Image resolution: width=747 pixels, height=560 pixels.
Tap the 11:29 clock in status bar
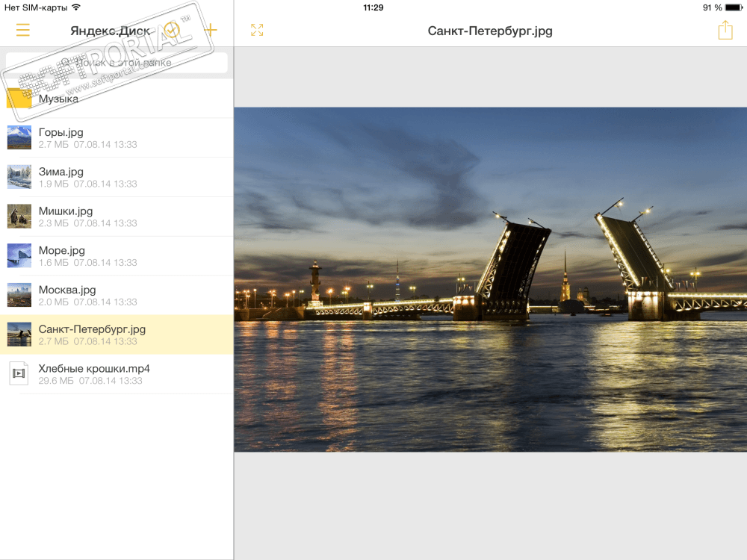click(373, 7)
